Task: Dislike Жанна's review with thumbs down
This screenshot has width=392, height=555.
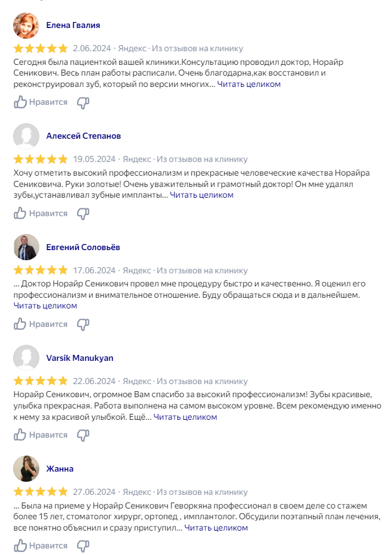Action: click(x=83, y=545)
